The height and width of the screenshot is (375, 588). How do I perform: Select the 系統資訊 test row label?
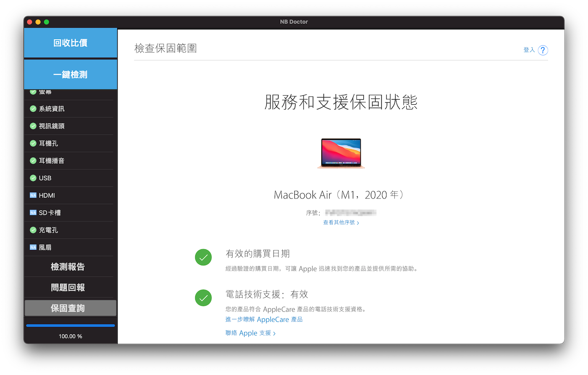coord(52,109)
